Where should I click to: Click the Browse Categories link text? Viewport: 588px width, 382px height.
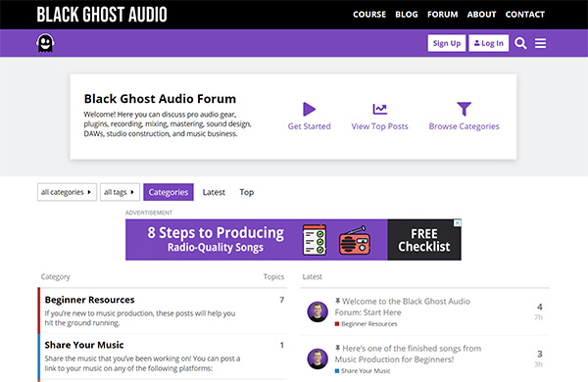(464, 126)
